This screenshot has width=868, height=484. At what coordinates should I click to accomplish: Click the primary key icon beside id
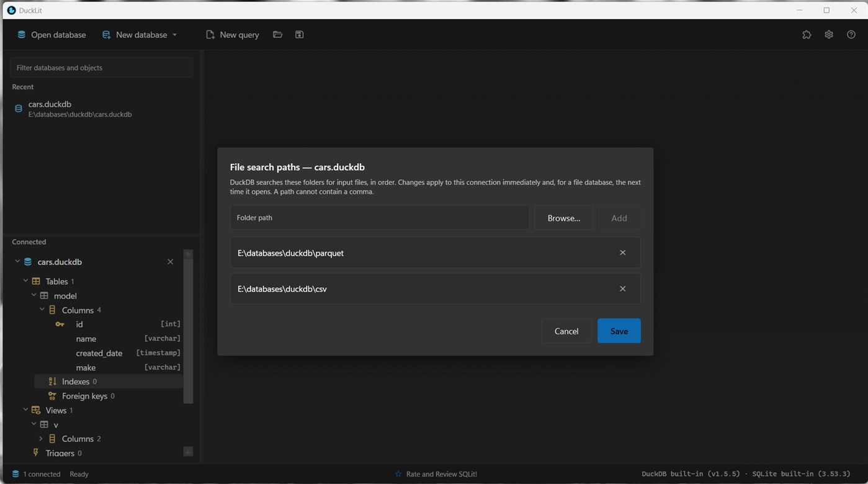click(60, 325)
